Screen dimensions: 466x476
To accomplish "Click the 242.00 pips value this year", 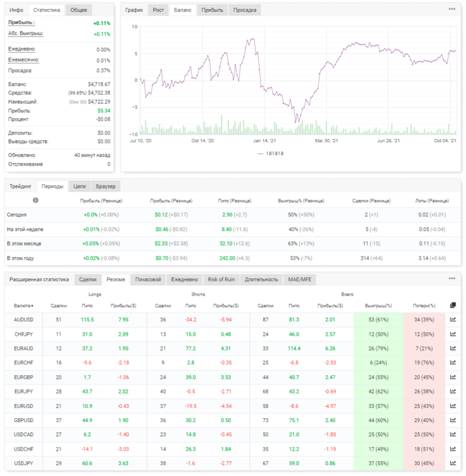I will tap(227, 258).
